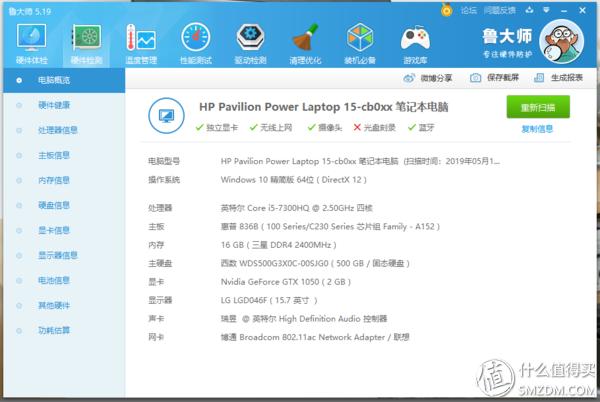Select 主板信息 in sidebar
Image resolution: width=600 pixels, height=402 pixels.
click(x=64, y=155)
